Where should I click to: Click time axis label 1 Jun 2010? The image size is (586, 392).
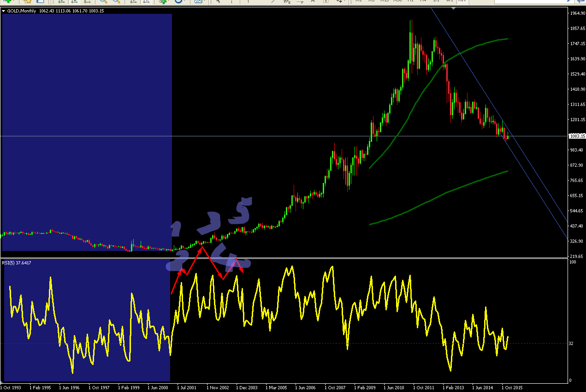(395, 388)
